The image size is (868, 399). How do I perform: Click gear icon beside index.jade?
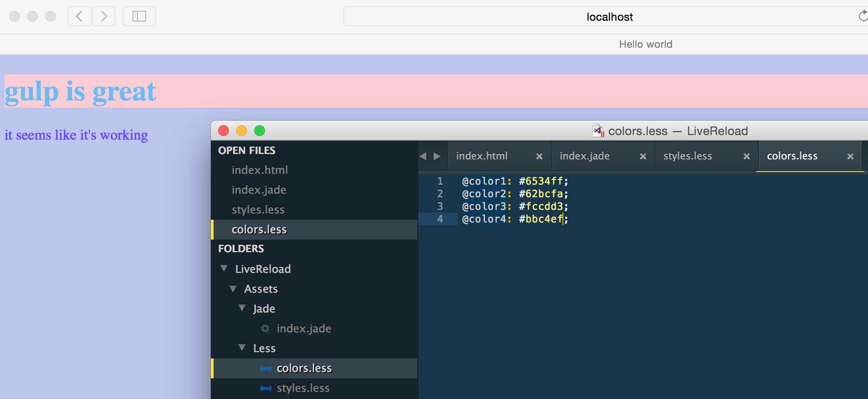point(265,328)
